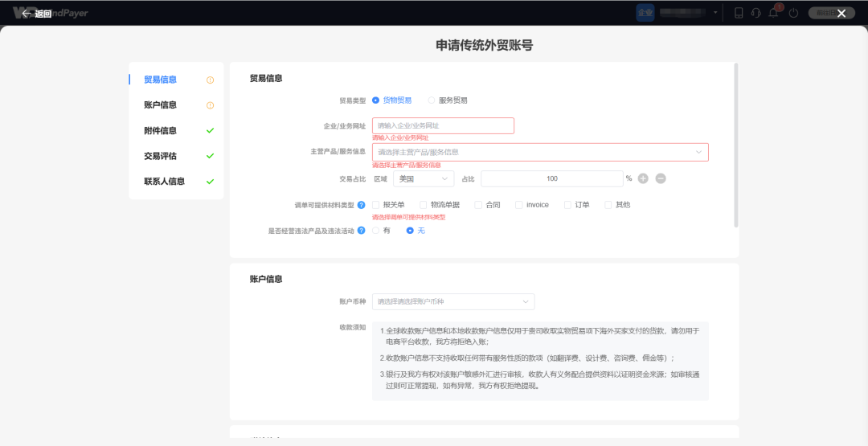Go to 联系人信息 section tab
Screen dimensions: 868x446
pyautogui.click(x=165, y=182)
